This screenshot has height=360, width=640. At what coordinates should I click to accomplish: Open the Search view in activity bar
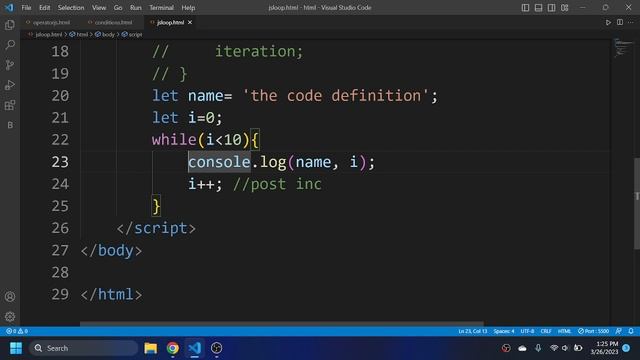pyautogui.click(x=10, y=44)
